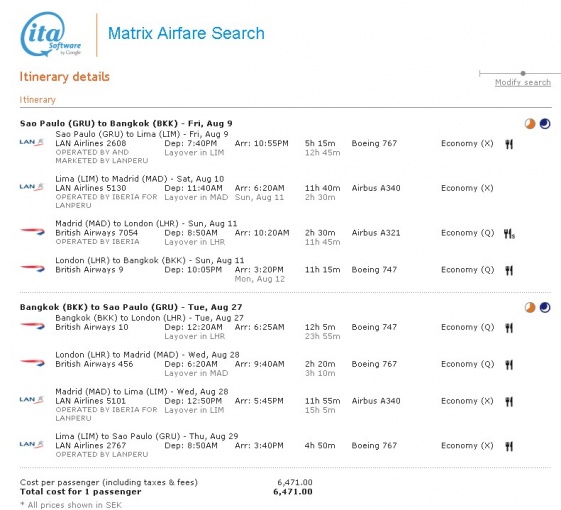
Task: Click the blue moon icon for Aug 27 trip
Action: (545, 307)
